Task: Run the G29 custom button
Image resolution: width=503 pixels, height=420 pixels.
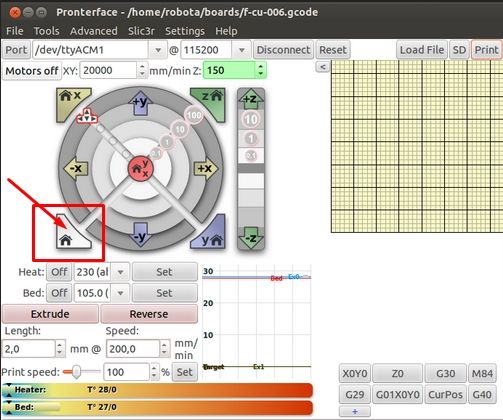Action: 355,395
